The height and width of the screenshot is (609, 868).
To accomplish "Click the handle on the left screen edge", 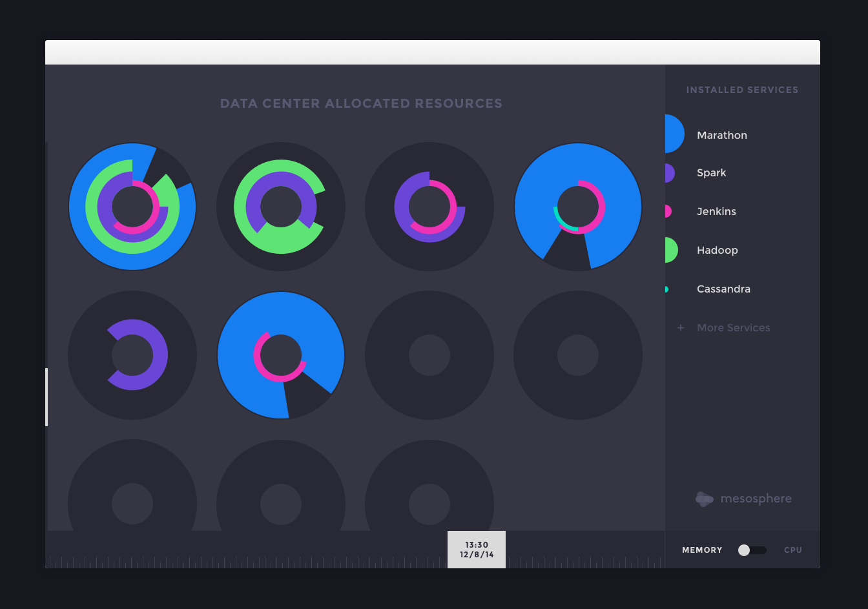I will 46,397.
